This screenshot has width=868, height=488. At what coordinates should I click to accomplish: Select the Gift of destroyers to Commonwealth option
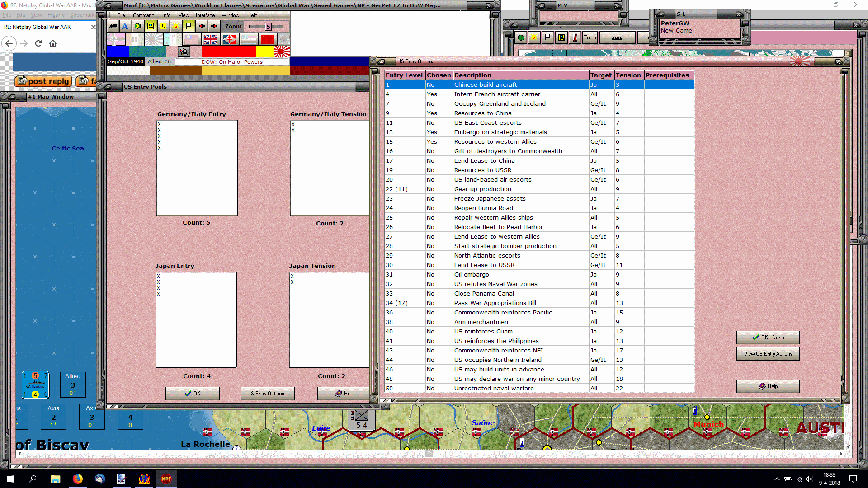(539, 151)
